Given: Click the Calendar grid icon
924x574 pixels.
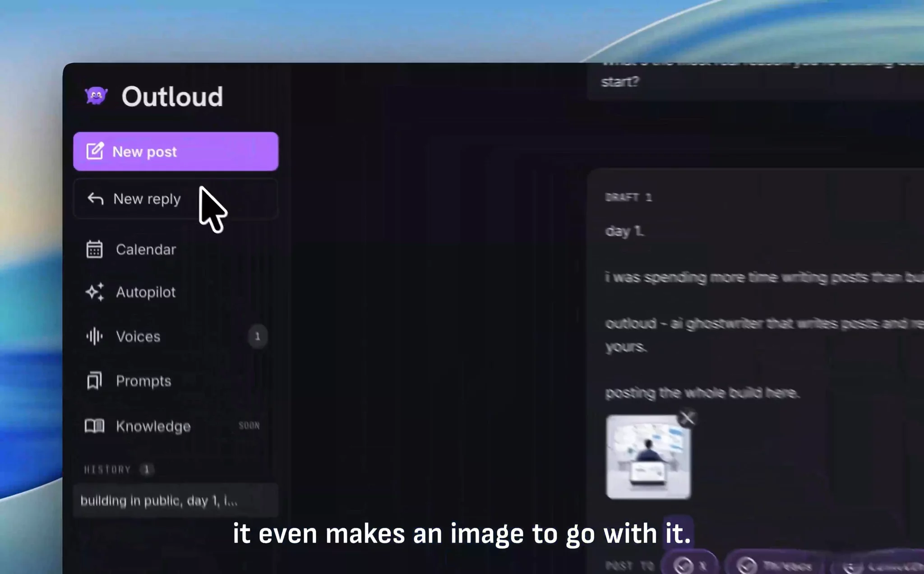Looking at the screenshot, I should tap(94, 249).
